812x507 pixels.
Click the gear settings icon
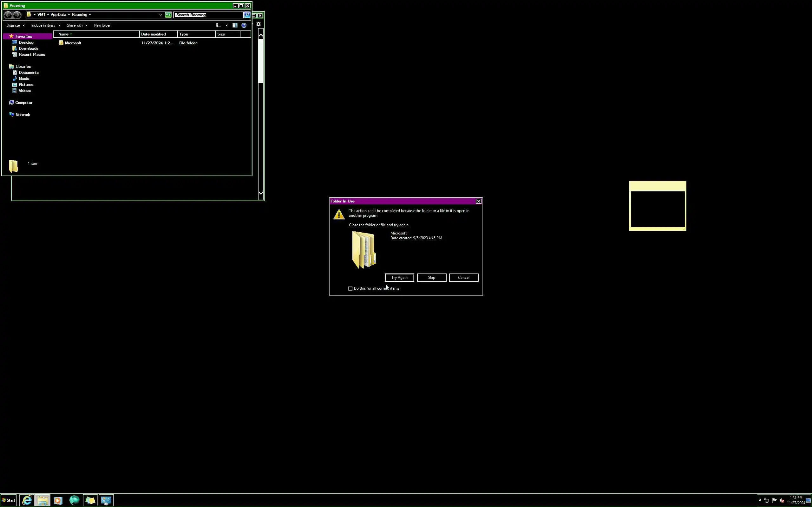click(259, 24)
